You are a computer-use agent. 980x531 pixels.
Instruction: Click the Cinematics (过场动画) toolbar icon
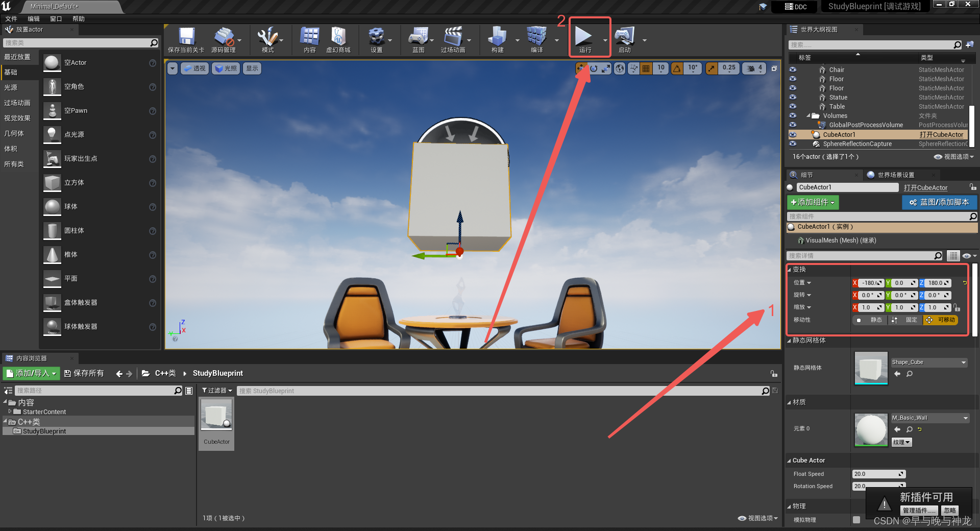(453, 40)
